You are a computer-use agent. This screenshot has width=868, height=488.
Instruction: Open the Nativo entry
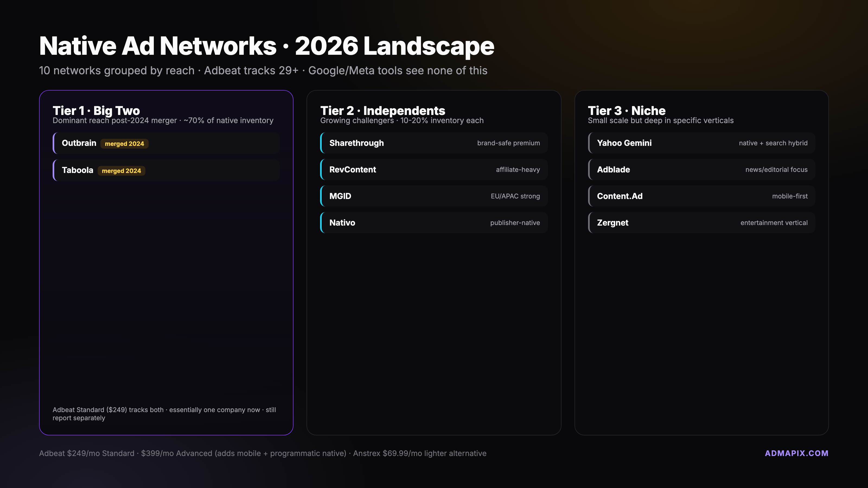(x=434, y=223)
